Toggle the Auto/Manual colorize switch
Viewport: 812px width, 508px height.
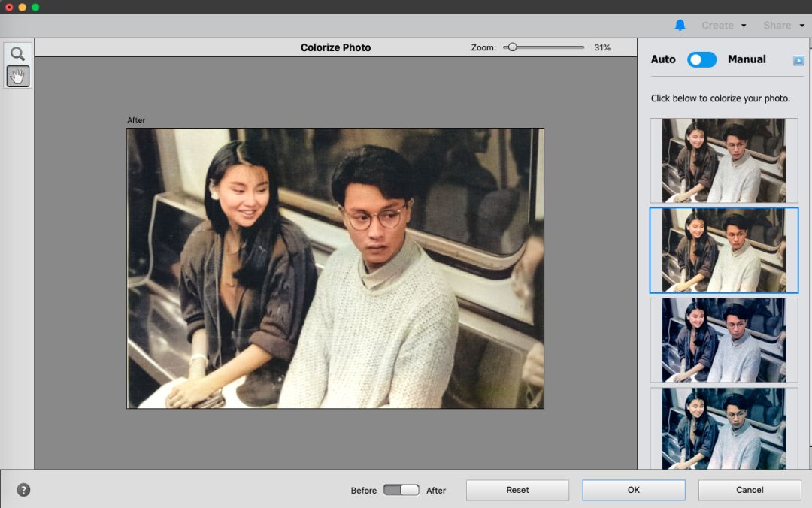click(x=701, y=59)
